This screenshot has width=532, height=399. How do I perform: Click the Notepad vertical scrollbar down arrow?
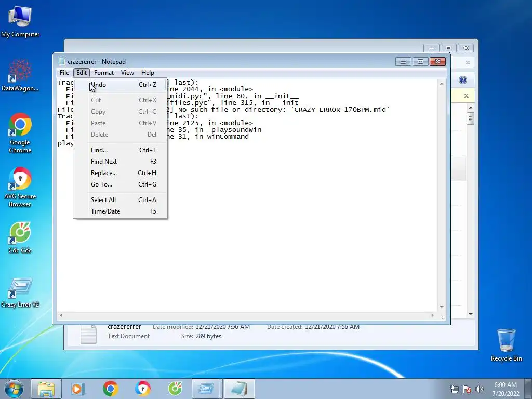click(442, 307)
